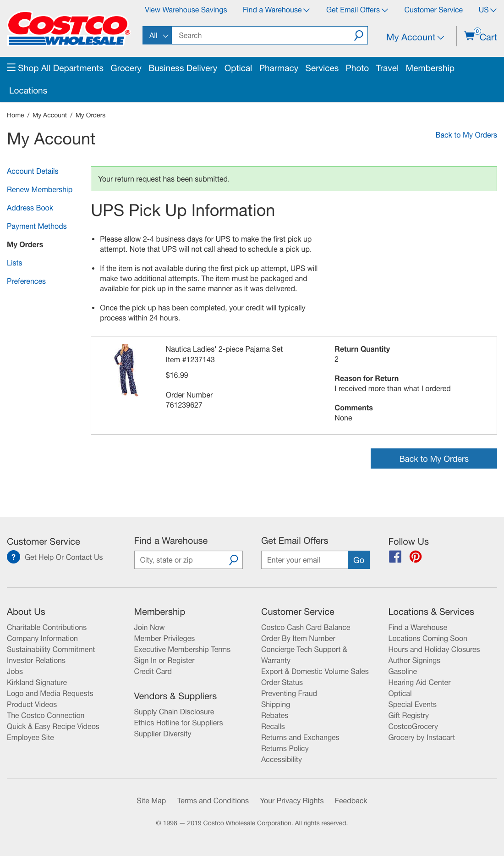Expand the All search category selector
The image size is (504, 856).
coord(157,35)
